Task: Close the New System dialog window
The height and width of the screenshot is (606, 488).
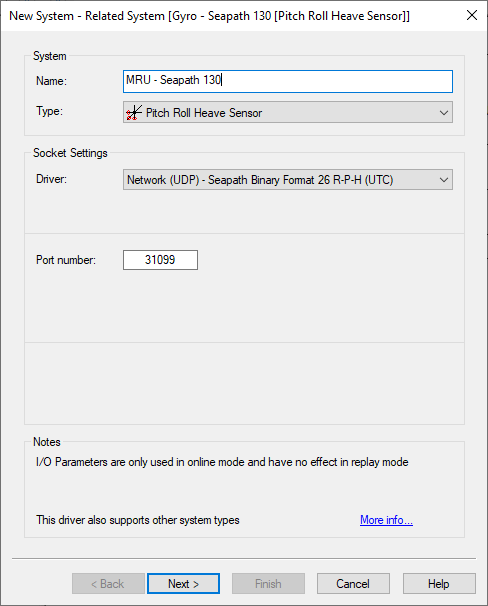Action: tap(472, 15)
